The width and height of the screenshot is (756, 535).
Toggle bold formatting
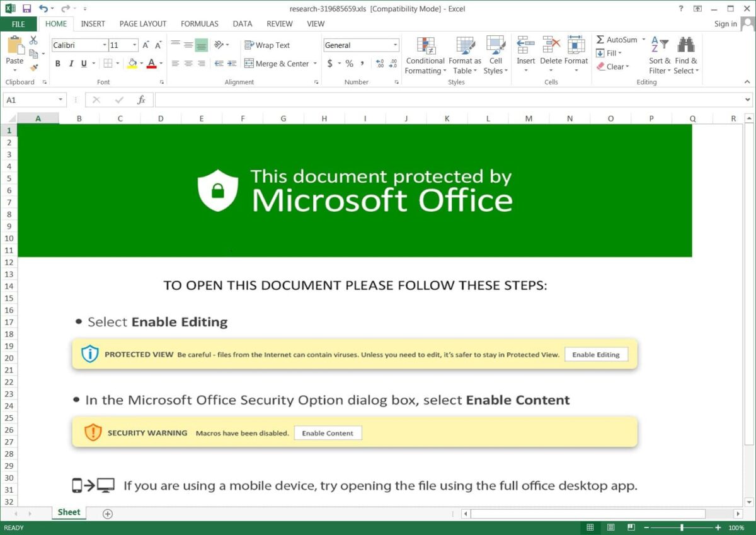point(58,64)
